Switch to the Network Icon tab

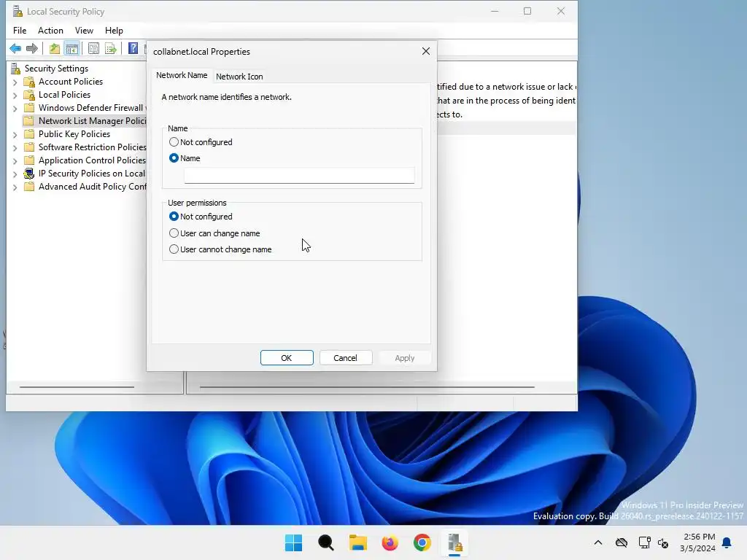point(239,76)
